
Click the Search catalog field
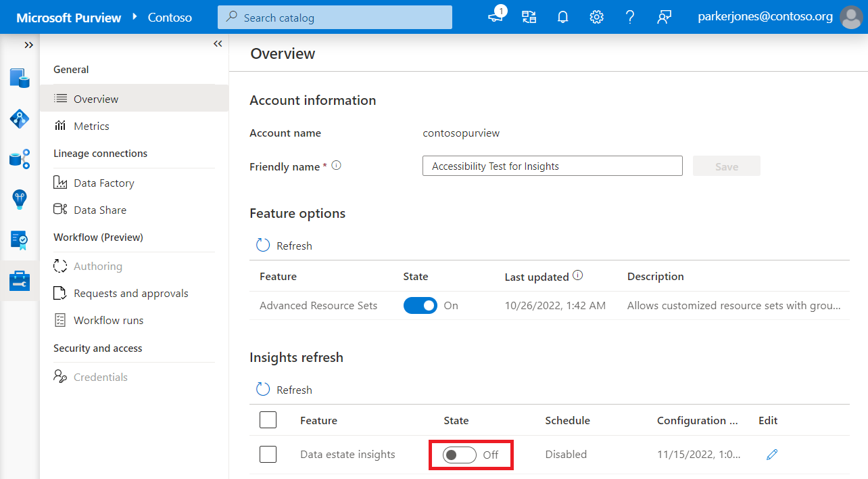pyautogui.click(x=334, y=16)
